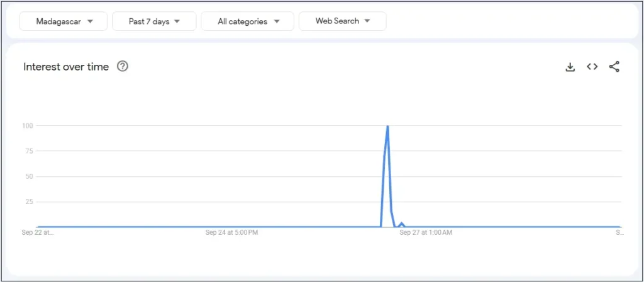Open the Madagascar region dropdown
This screenshot has height=282, width=644.
click(x=64, y=21)
